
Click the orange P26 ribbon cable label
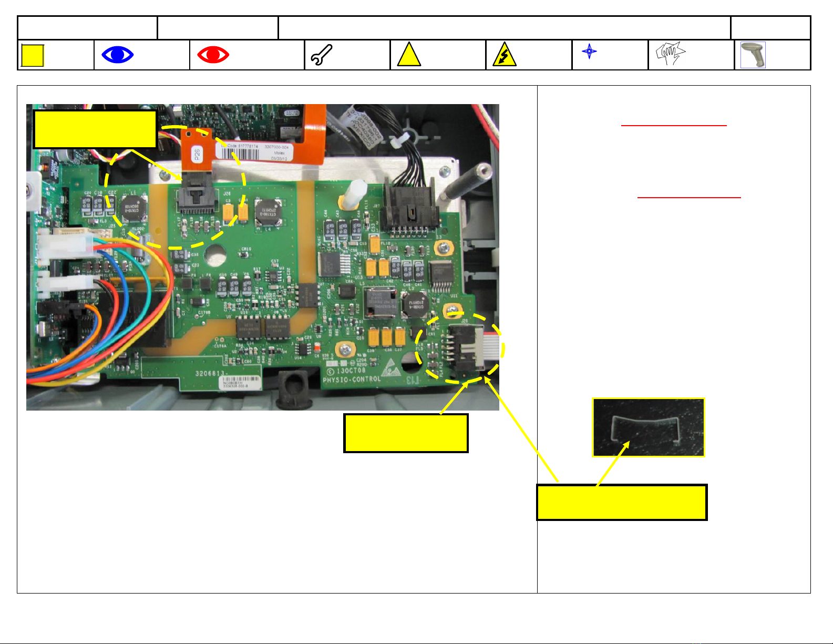[x=197, y=154]
